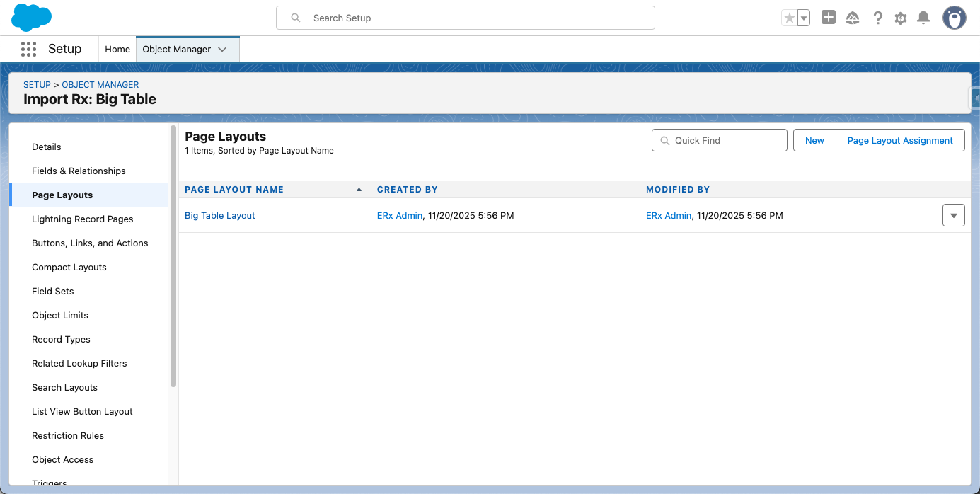This screenshot has height=494, width=980.
Task: Click the New page layout button
Action: point(814,140)
